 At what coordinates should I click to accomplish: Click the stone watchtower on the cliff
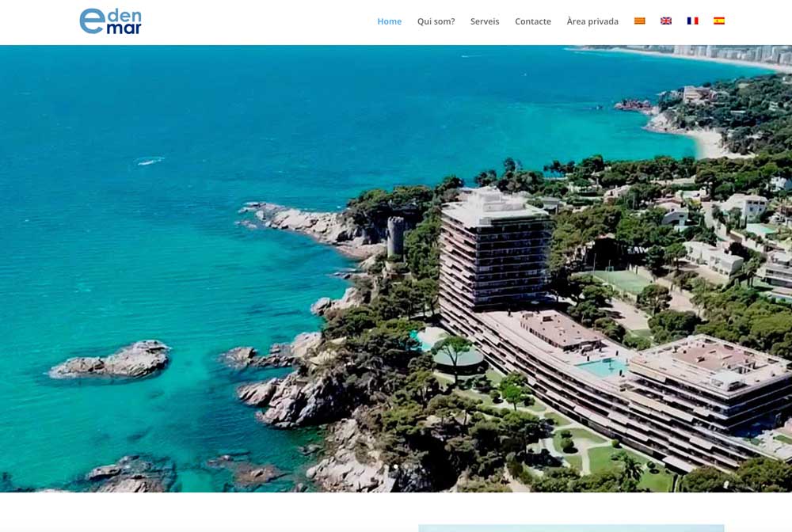[x=395, y=237]
